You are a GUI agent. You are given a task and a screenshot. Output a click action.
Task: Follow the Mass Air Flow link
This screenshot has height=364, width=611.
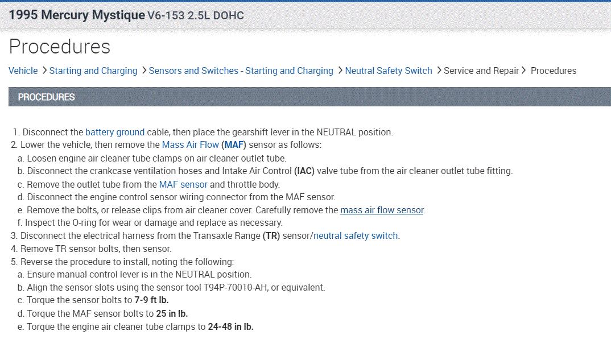click(190, 145)
